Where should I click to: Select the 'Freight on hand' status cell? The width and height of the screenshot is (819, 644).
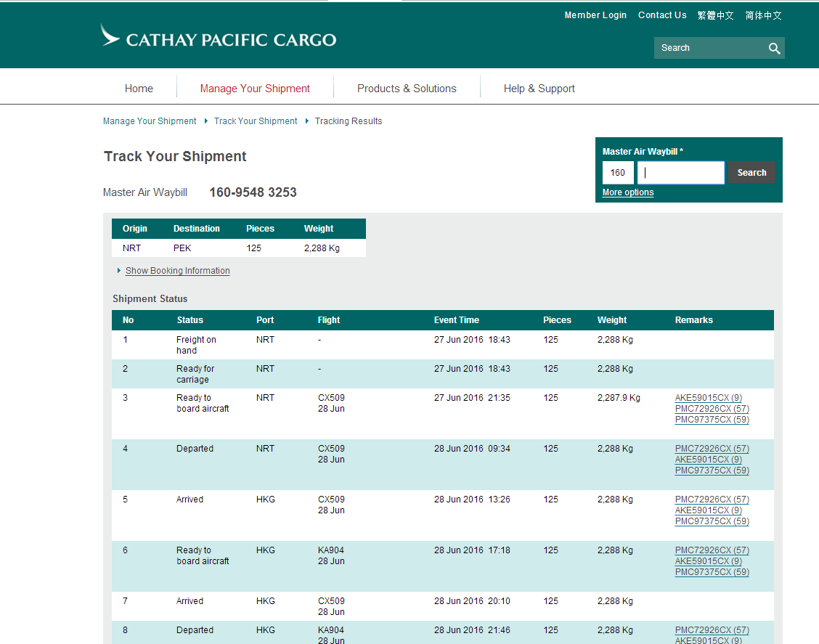pos(196,345)
